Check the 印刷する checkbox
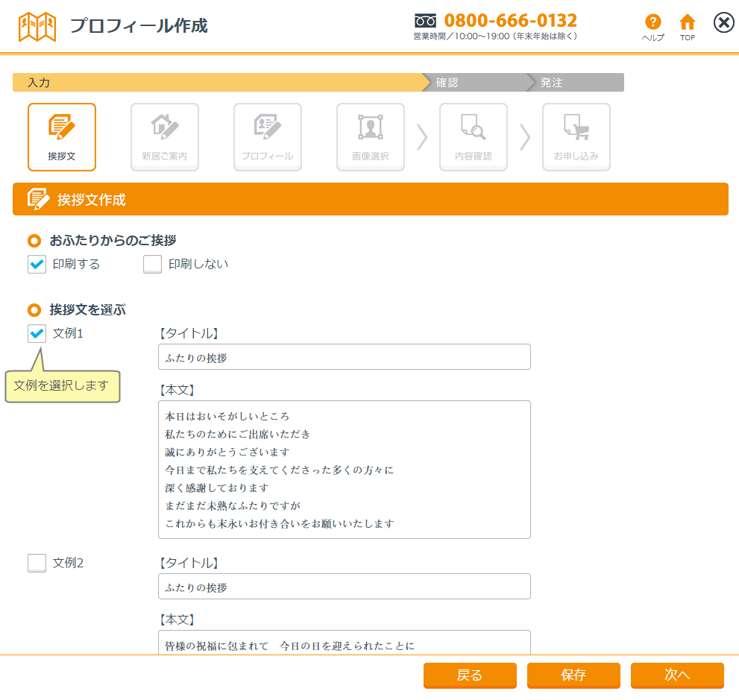This screenshot has height=700, width=739. [37, 265]
